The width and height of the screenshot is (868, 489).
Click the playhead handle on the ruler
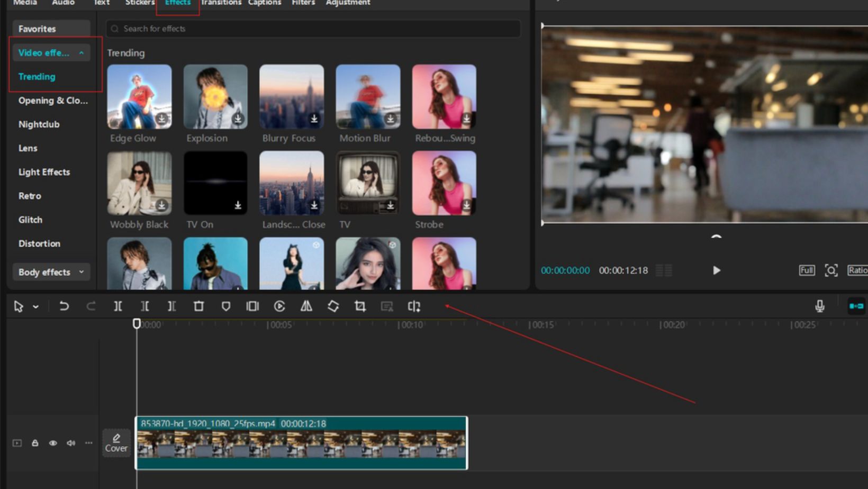click(137, 323)
